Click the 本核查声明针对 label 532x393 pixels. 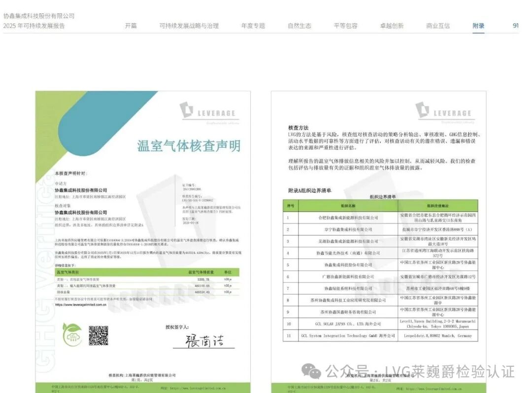point(71,174)
